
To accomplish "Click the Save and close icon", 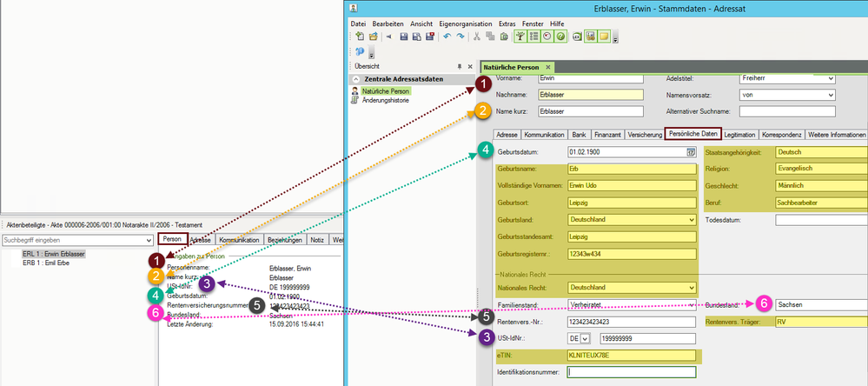I will (x=430, y=37).
